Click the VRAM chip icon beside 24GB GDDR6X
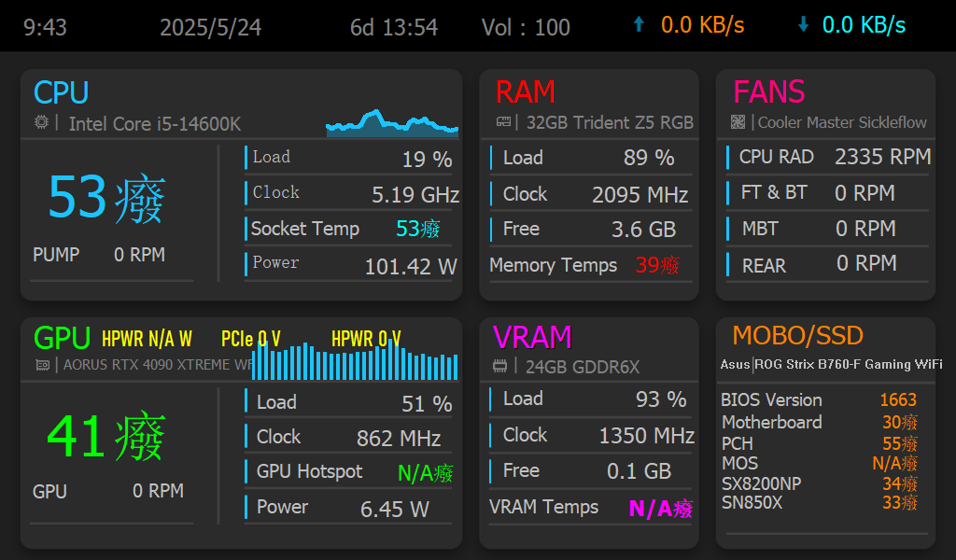 coord(500,367)
